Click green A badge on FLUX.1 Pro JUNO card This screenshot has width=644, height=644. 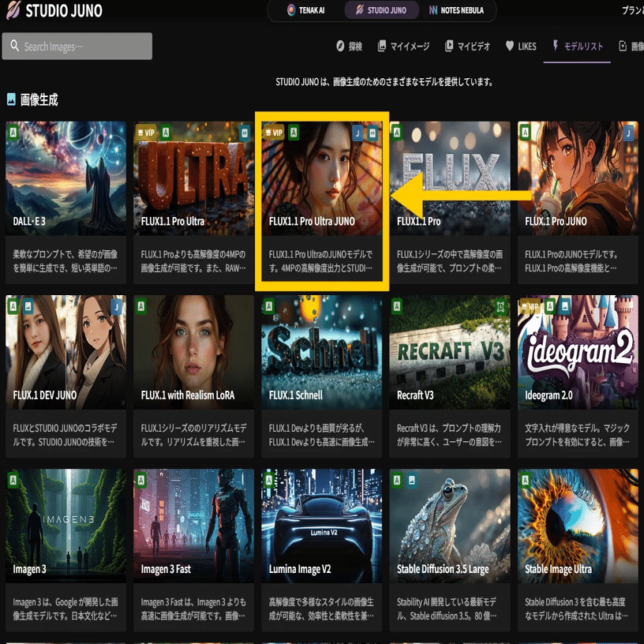pyautogui.click(x=525, y=133)
